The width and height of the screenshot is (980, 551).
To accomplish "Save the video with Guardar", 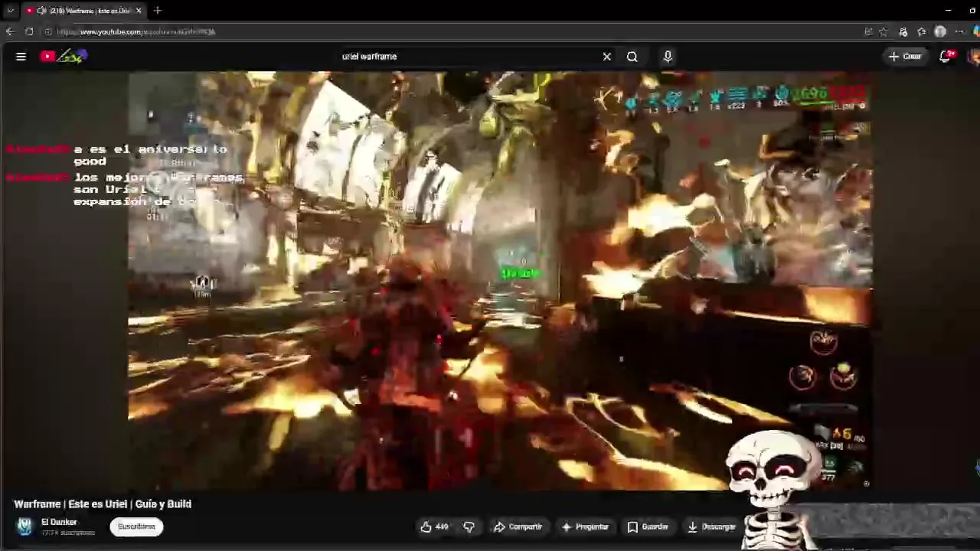I will [648, 527].
